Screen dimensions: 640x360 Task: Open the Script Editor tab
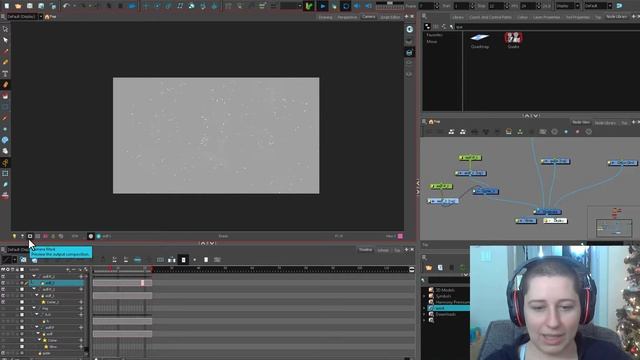pyautogui.click(x=390, y=17)
